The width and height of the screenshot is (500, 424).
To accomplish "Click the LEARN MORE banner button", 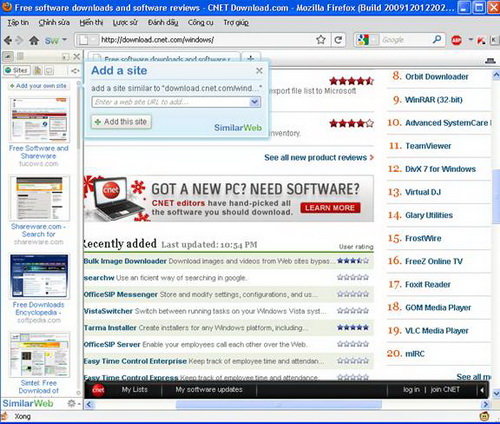I will [x=330, y=208].
